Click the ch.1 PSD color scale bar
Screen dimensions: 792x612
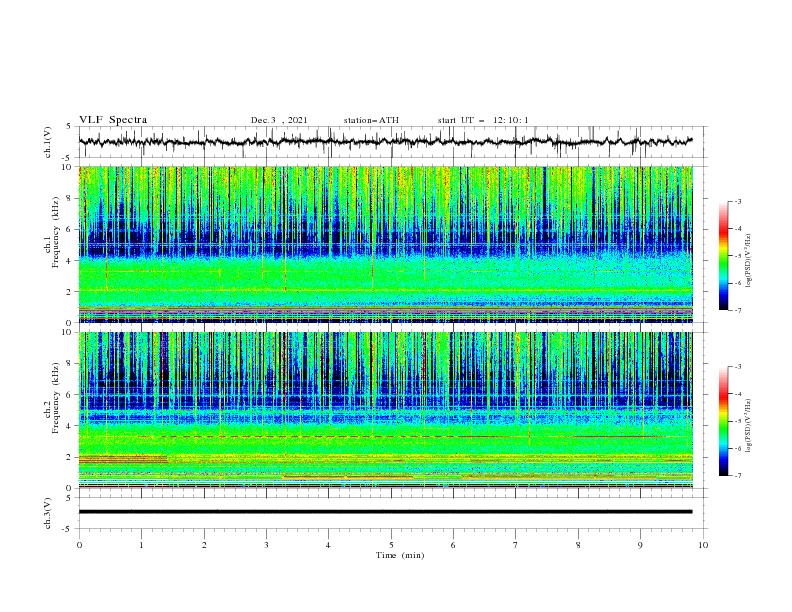pyautogui.click(x=723, y=255)
